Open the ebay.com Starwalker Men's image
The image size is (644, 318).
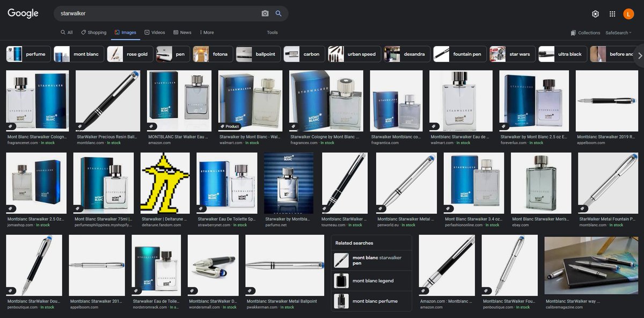[x=541, y=183]
